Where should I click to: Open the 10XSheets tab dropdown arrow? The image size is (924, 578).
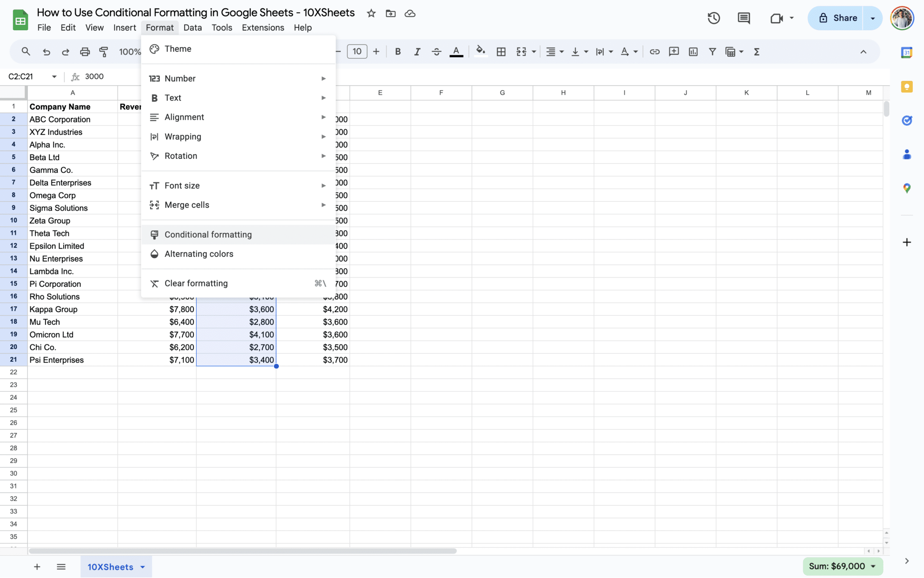click(x=143, y=567)
